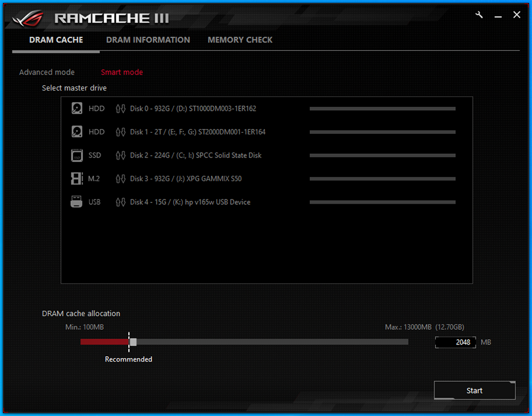Viewport: 532px width, 416px height.
Task: Click the Recommended marker label
Action: tap(129, 359)
